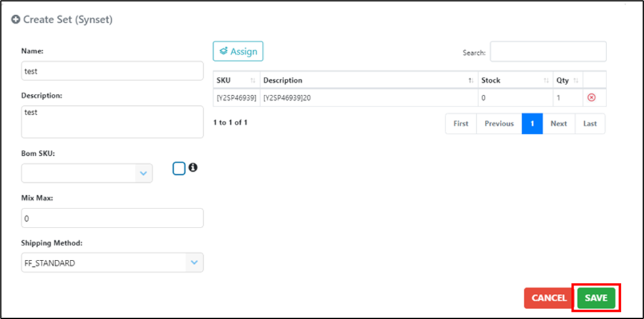Viewport: 644px width, 319px height.
Task: Click inside the Mix Max field
Action: pos(112,218)
